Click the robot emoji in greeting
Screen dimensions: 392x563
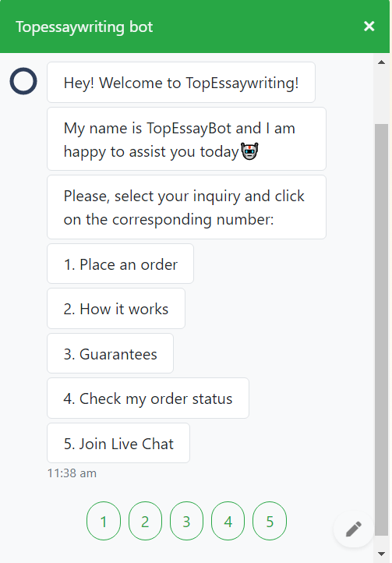[249, 151]
